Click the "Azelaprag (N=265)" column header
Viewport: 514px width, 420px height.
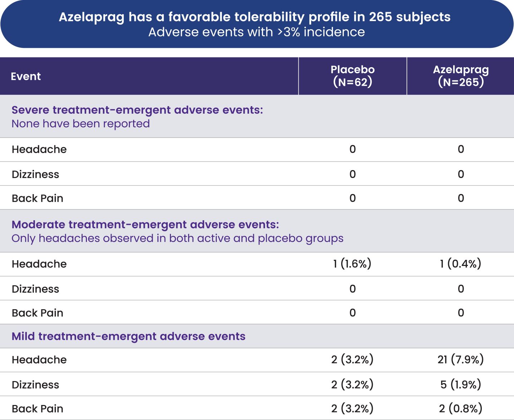460,76
